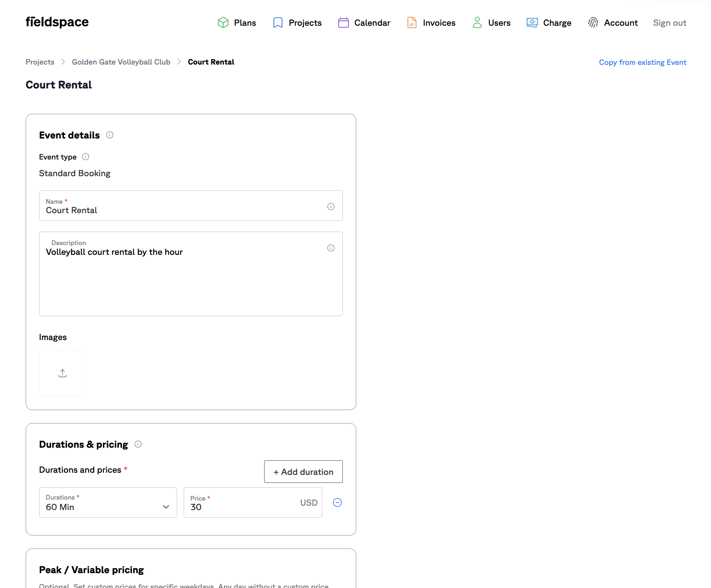
Task: Click the Account fingerprint icon
Action: point(593,23)
